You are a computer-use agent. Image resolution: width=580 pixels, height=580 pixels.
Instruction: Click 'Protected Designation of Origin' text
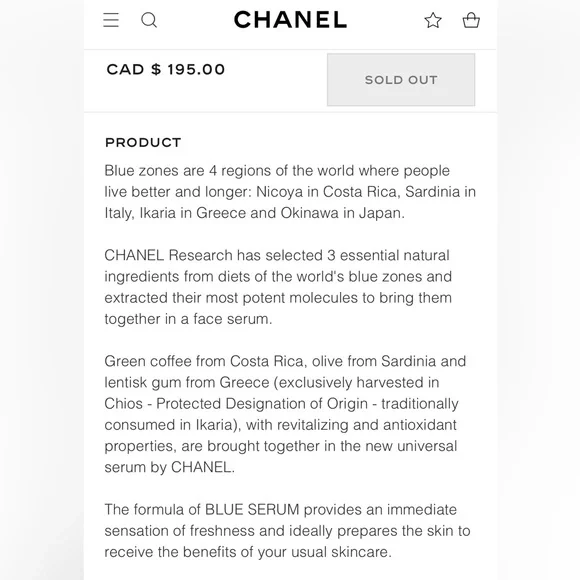[262, 404]
